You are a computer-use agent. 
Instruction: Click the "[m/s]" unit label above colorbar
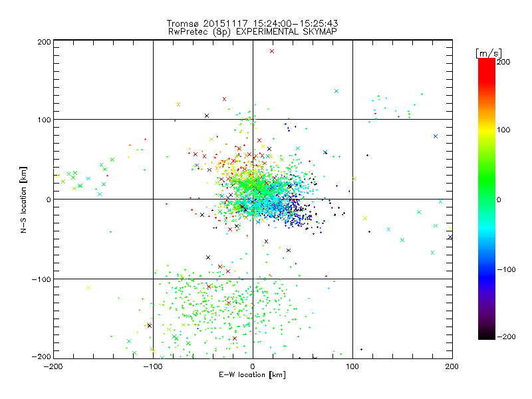coord(489,53)
